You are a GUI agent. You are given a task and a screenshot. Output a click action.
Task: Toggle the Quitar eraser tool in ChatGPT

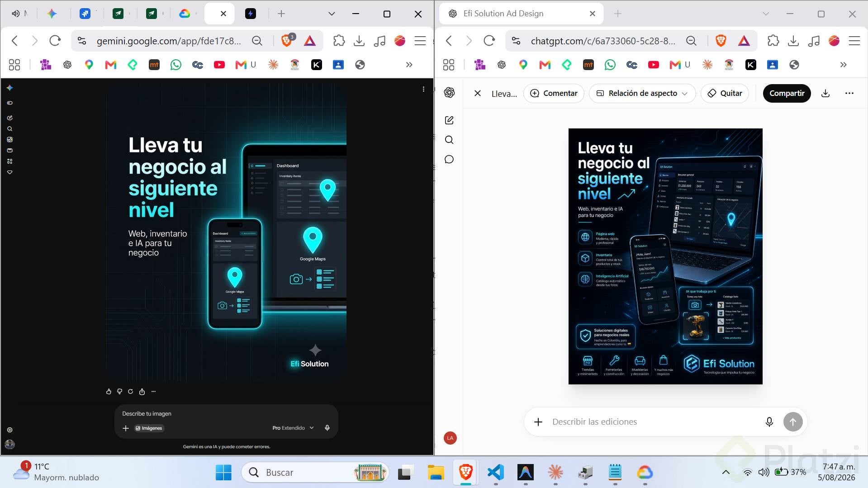coord(725,93)
